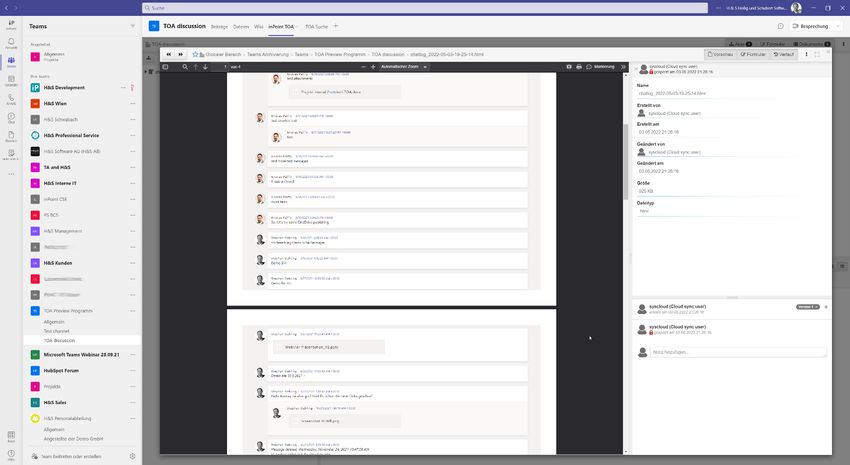Show the Formular view
This screenshot has width=850, height=465.
753,54
